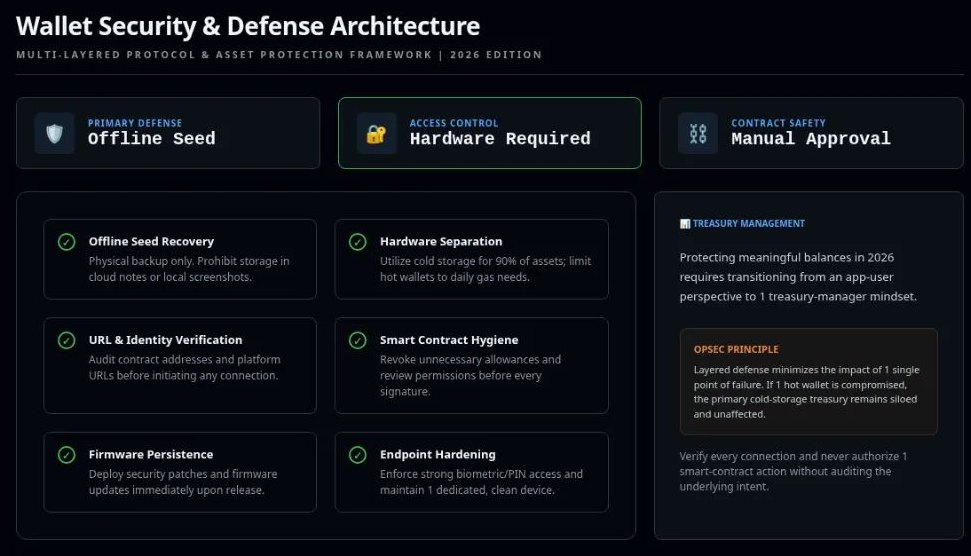
Task: Click the Endpoint Hardening heading text
Action: coord(437,455)
